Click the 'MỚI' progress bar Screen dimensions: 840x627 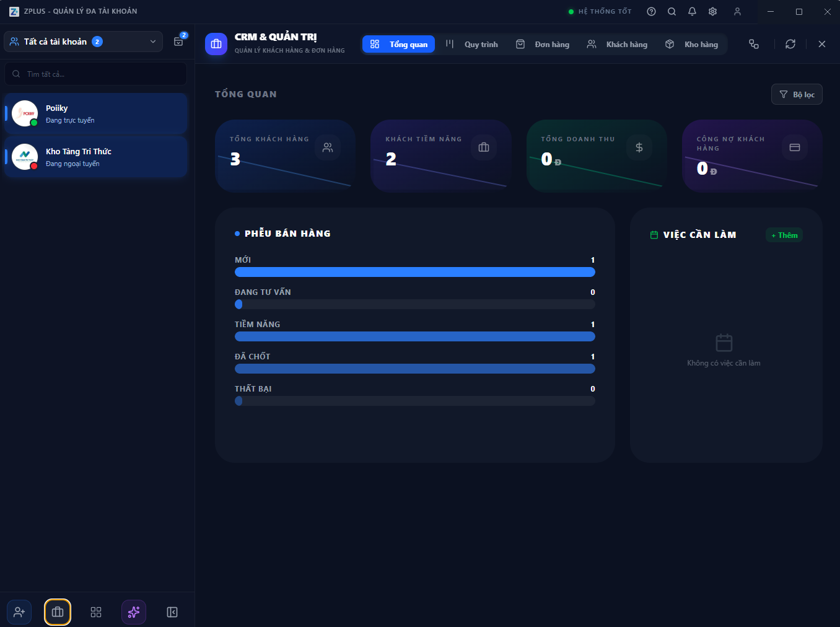414,272
